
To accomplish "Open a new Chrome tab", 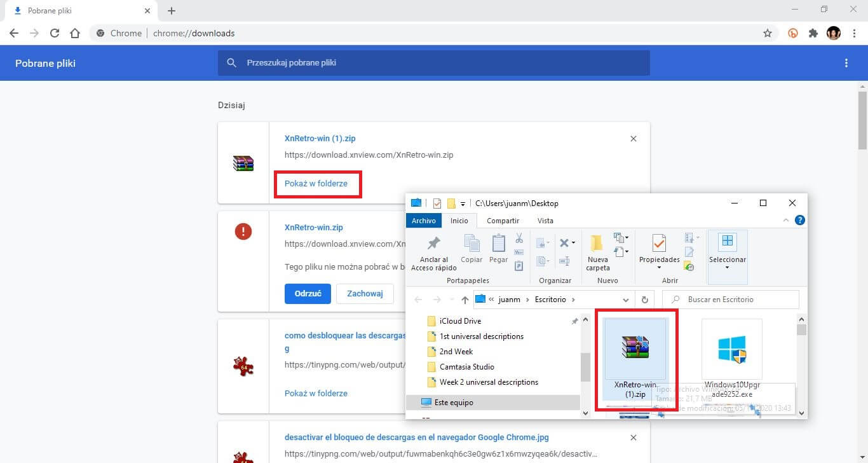I will pos(172,11).
